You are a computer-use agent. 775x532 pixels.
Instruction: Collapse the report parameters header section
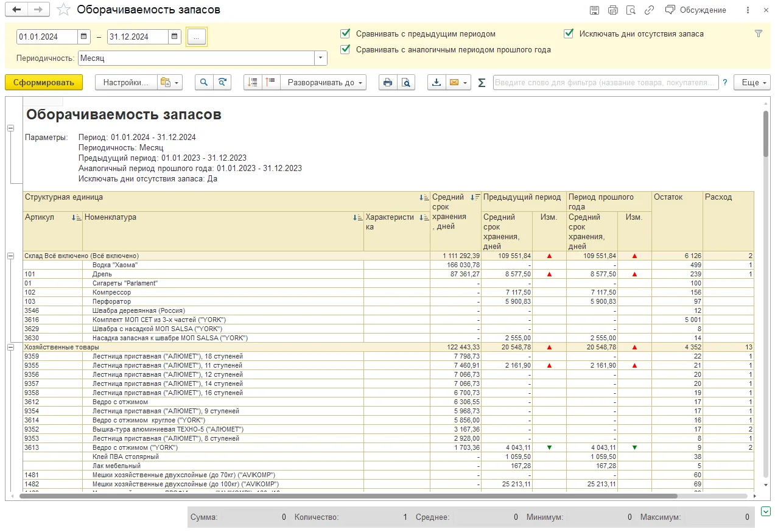click(x=10, y=128)
